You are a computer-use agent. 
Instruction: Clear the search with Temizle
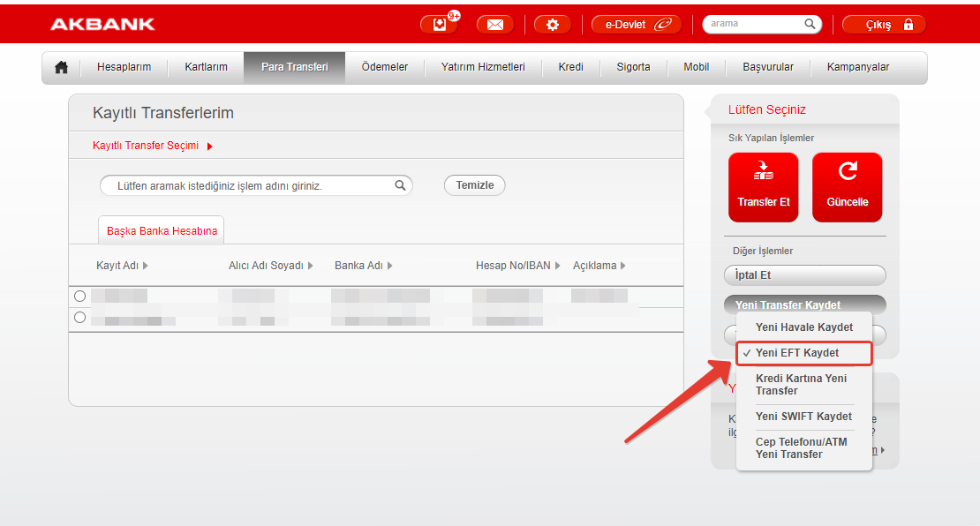pos(474,185)
